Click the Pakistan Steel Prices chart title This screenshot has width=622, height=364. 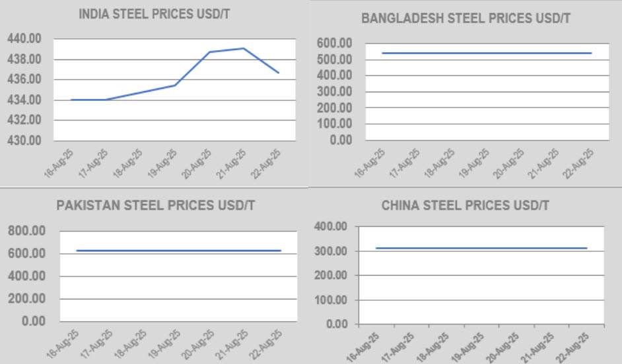pos(155,205)
